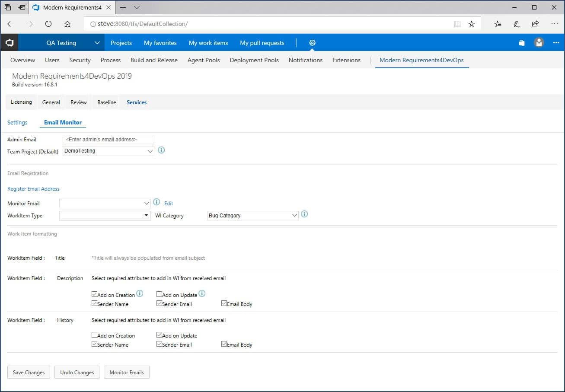Open the Projects menu item
The height and width of the screenshot is (392, 565).
pyautogui.click(x=121, y=43)
